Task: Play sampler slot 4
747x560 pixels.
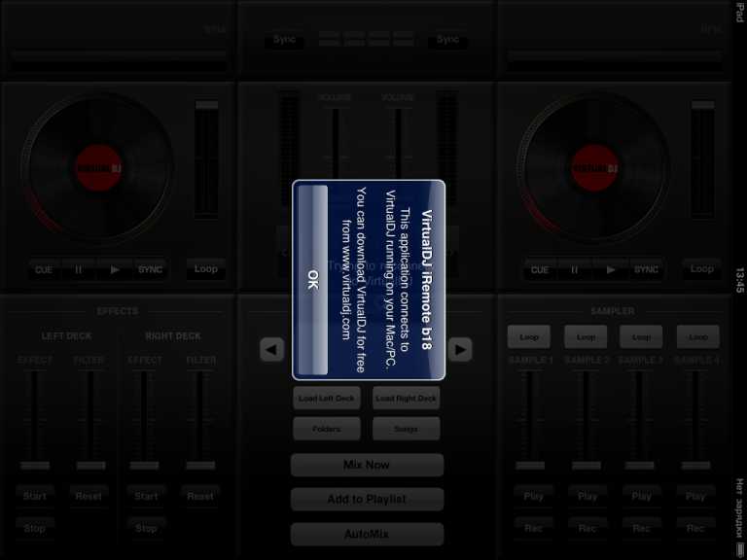Action: 695,496
